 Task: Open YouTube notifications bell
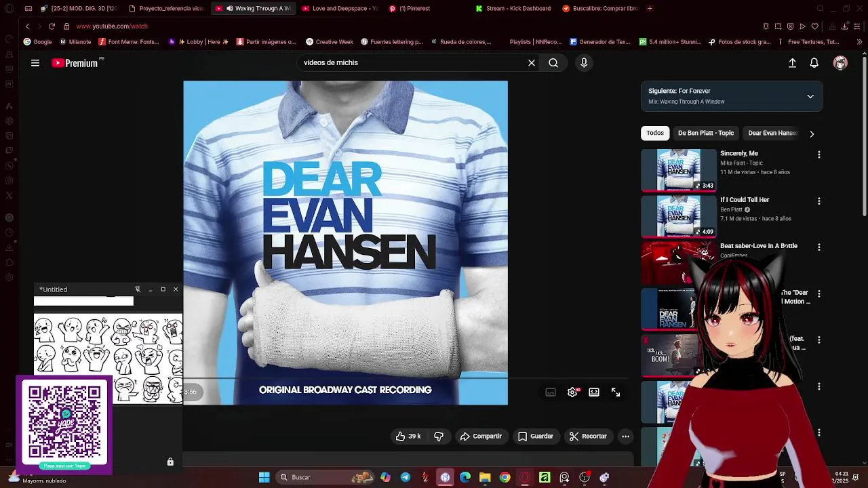(814, 63)
